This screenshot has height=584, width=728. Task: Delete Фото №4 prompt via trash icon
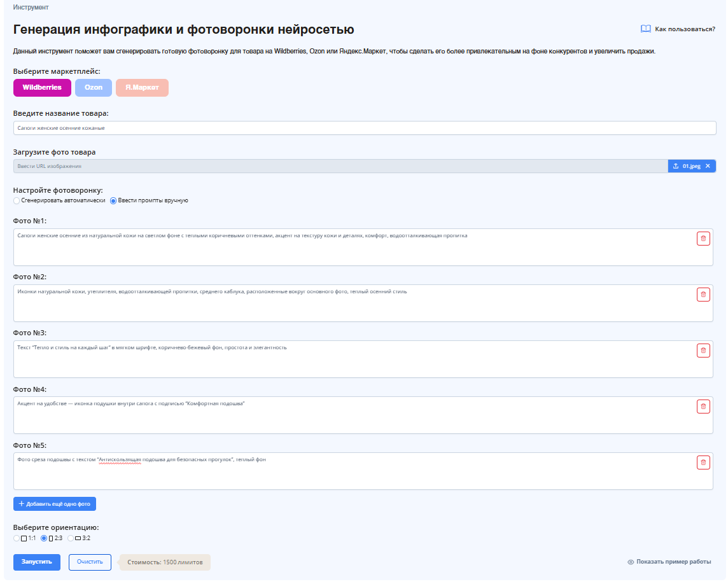click(x=703, y=407)
